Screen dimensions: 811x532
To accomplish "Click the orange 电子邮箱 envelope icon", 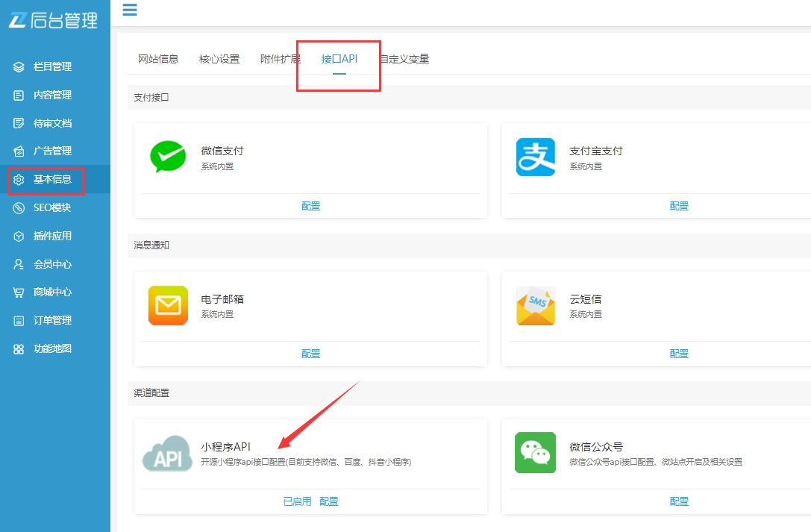I will coord(168,305).
